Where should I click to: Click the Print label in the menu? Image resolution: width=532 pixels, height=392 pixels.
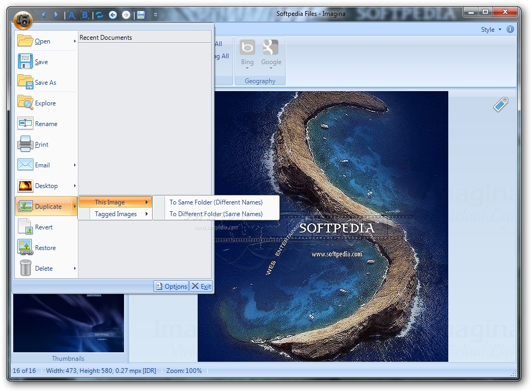41,145
